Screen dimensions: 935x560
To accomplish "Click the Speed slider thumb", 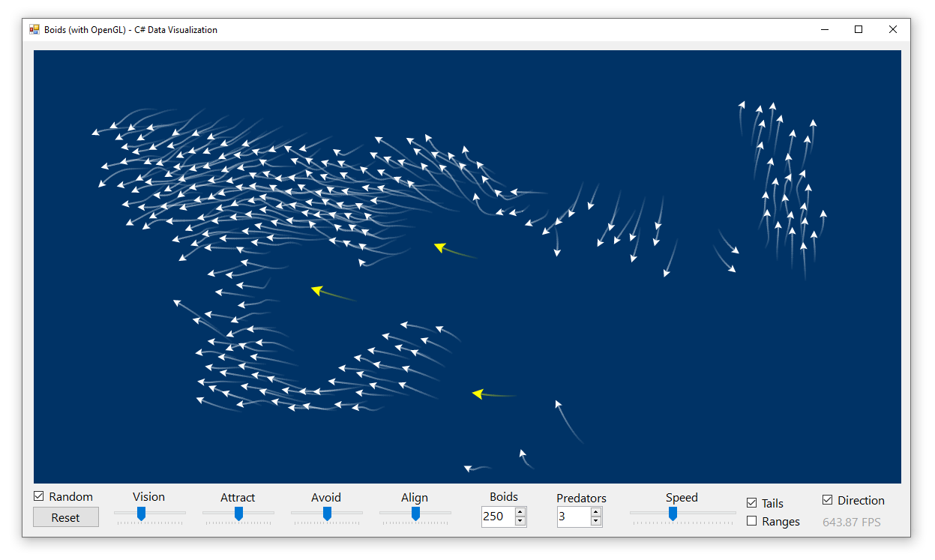I will 673,514.
